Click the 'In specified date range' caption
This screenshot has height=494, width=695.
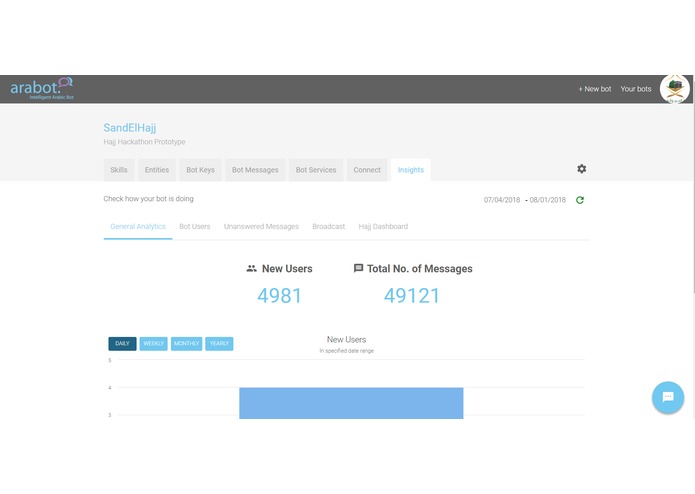tap(347, 351)
